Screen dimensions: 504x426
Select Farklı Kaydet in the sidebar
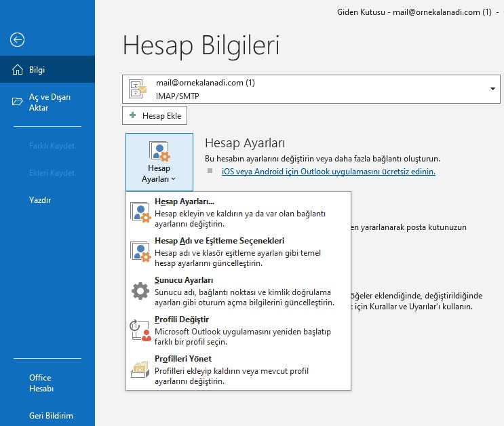tap(52, 146)
